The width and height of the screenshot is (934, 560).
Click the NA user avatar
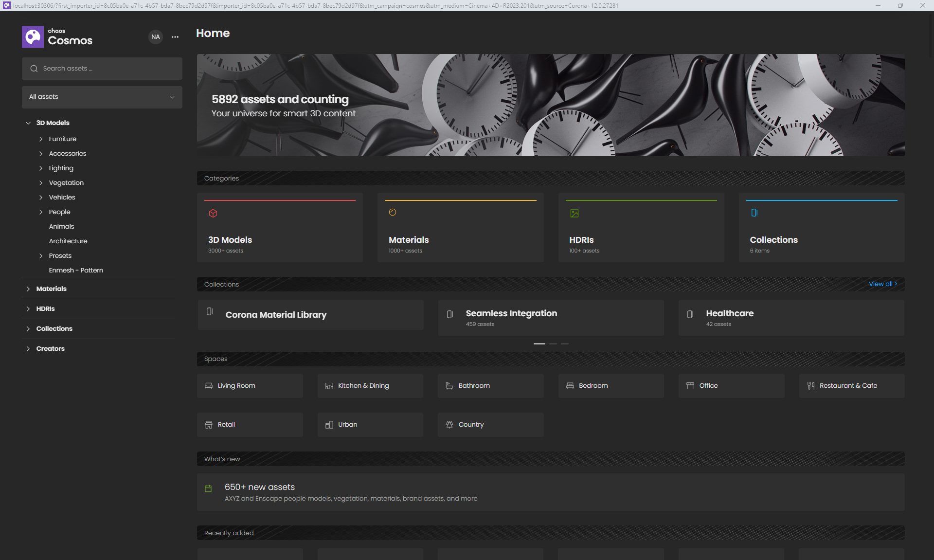coord(155,37)
